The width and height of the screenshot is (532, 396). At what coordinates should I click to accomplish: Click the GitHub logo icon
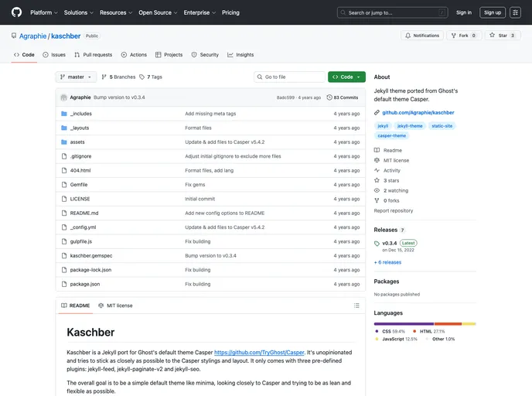click(16, 12)
